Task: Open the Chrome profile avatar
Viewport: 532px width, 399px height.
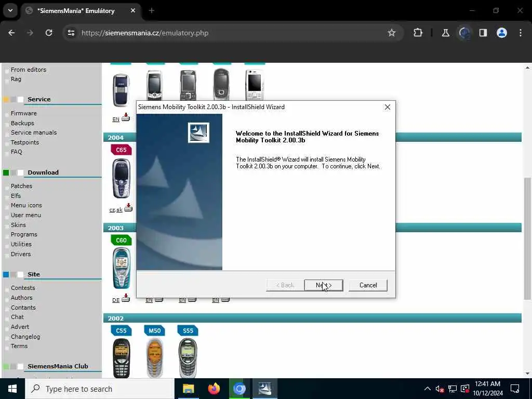Action: coord(502,33)
